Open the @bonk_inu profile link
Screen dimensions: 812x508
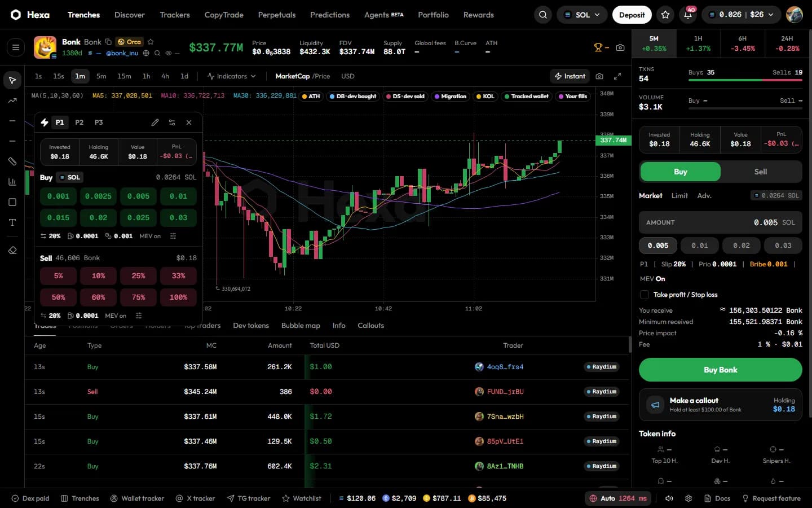click(x=122, y=53)
